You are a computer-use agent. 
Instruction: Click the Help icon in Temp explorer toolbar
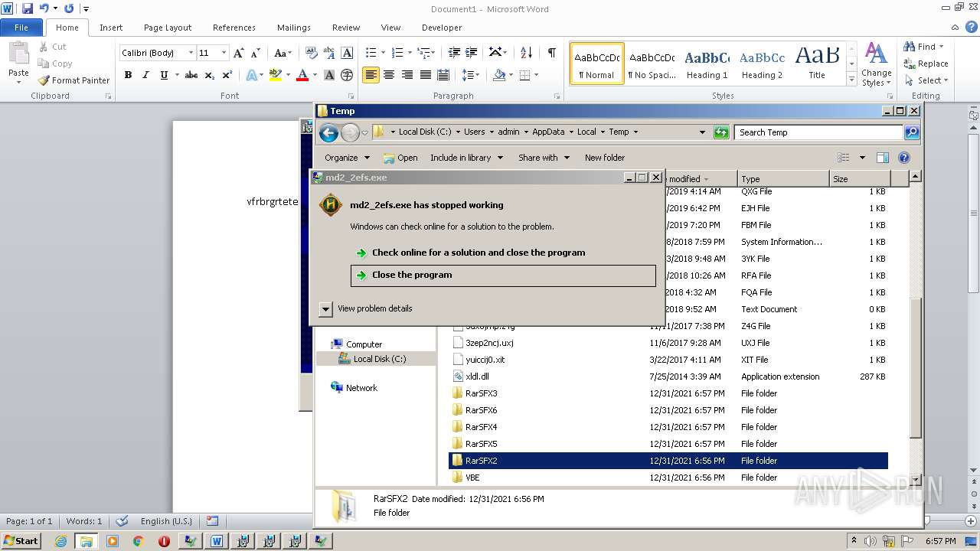point(903,158)
